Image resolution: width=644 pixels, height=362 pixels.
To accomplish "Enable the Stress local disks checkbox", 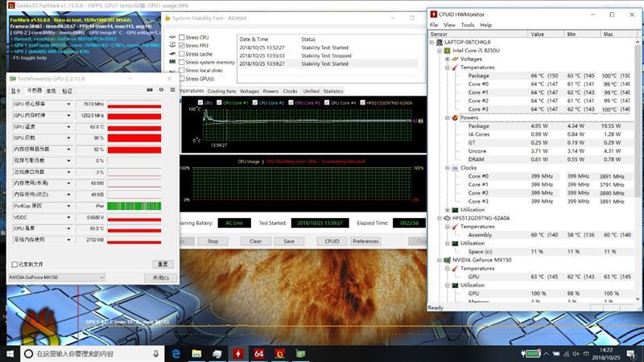I will pyautogui.click(x=182, y=71).
